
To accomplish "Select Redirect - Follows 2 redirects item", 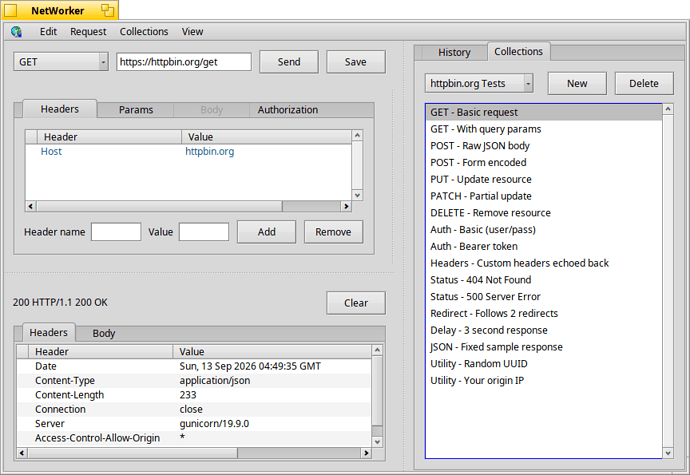I will (x=544, y=313).
